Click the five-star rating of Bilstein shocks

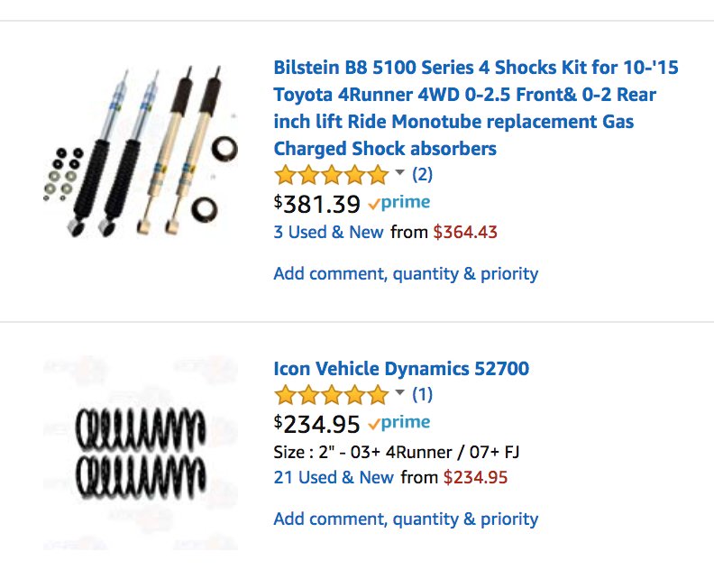click(x=332, y=174)
